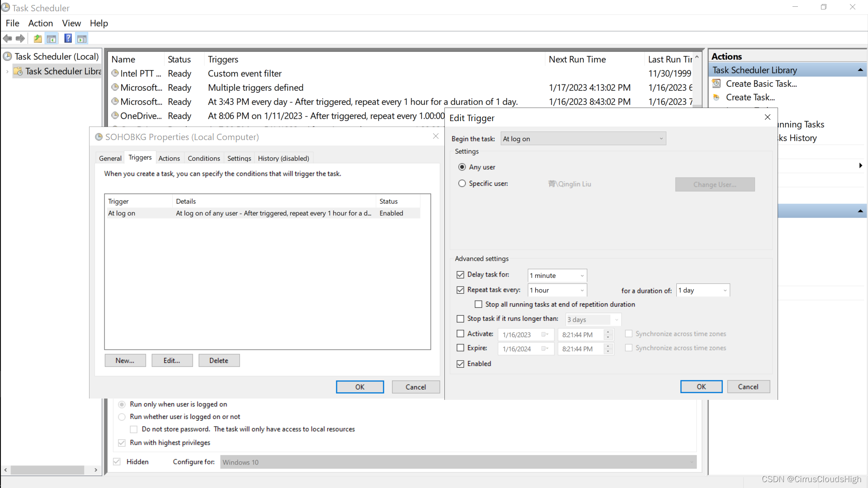Switch to the Conditions tab
The height and width of the screenshot is (488, 868).
pos(204,158)
